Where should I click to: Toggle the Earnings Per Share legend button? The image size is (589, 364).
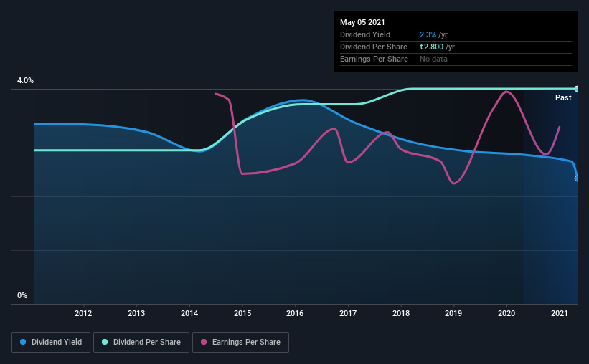click(240, 343)
